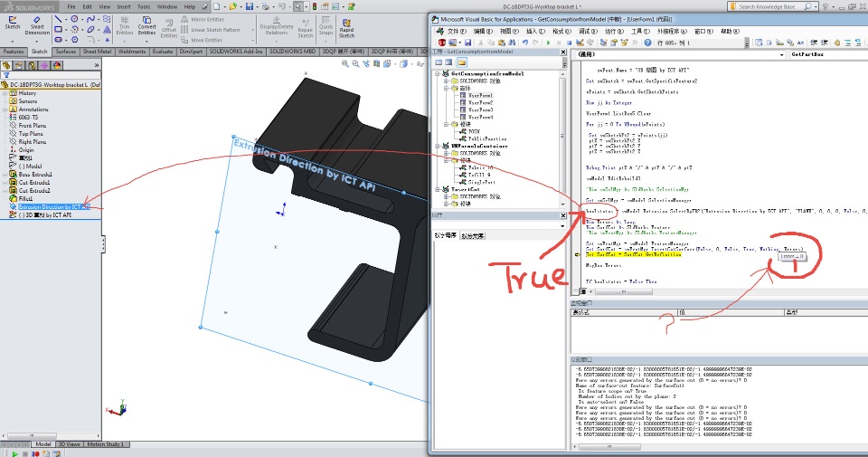The width and height of the screenshot is (868, 457).
Task: Collapse the GetConsumptionfromModel project node
Action: [x=438, y=73]
